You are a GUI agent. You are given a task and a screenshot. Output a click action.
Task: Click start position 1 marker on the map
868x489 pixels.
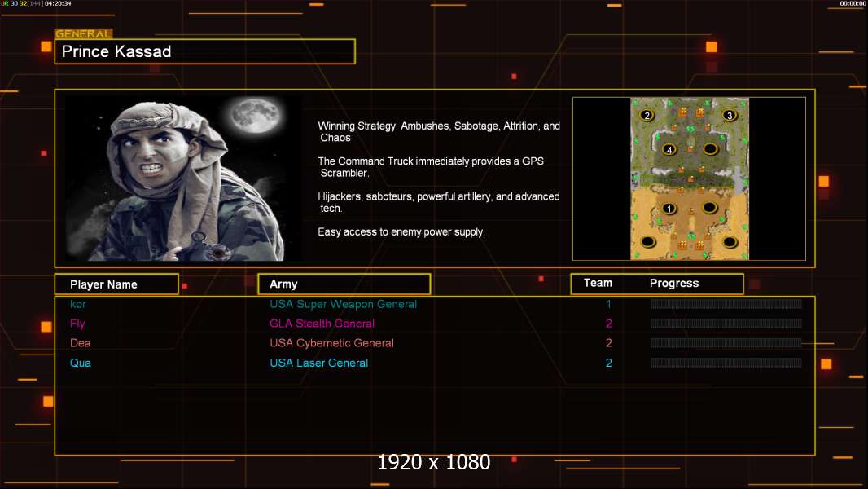(669, 209)
